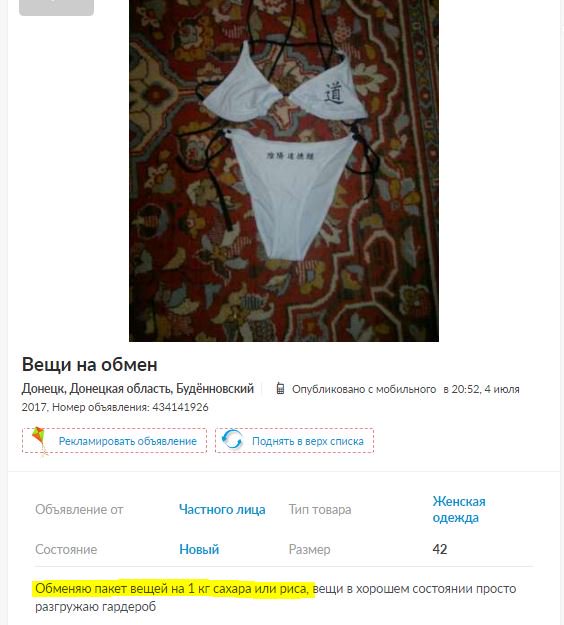The width and height of the screenshot is (564, 625).
Task: Click the circular arrows refresh icon
Action: click(232, 440)
